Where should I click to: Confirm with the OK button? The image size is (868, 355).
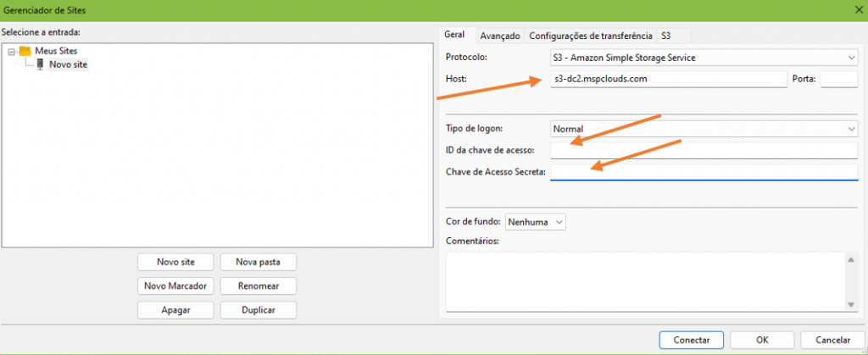[x=762, y=340]
